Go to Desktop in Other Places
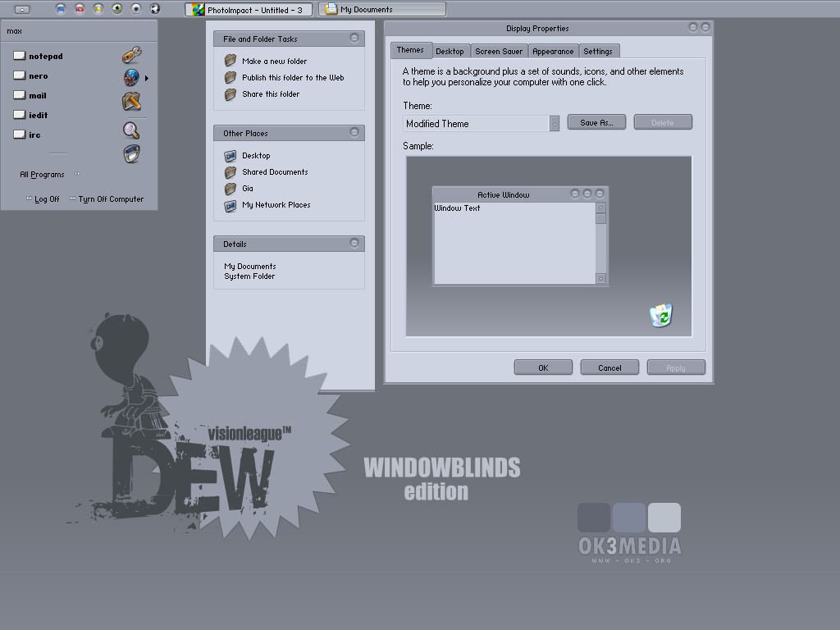 coord(248,155)
